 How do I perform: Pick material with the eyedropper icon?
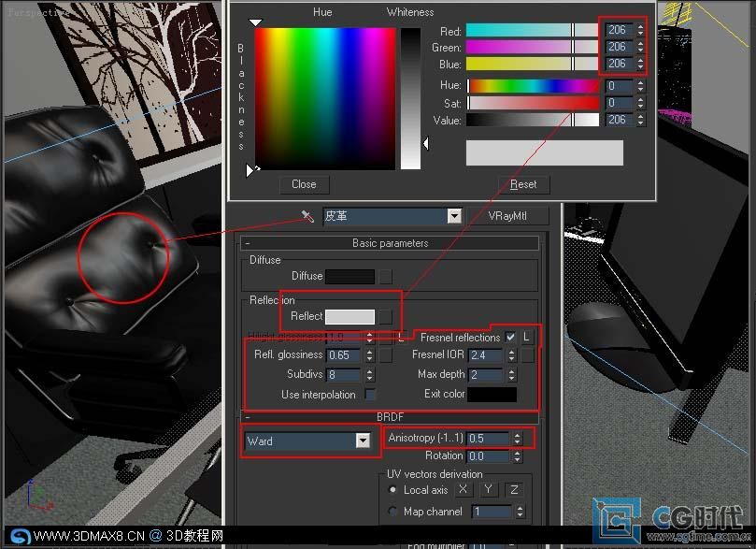(307, 216)
